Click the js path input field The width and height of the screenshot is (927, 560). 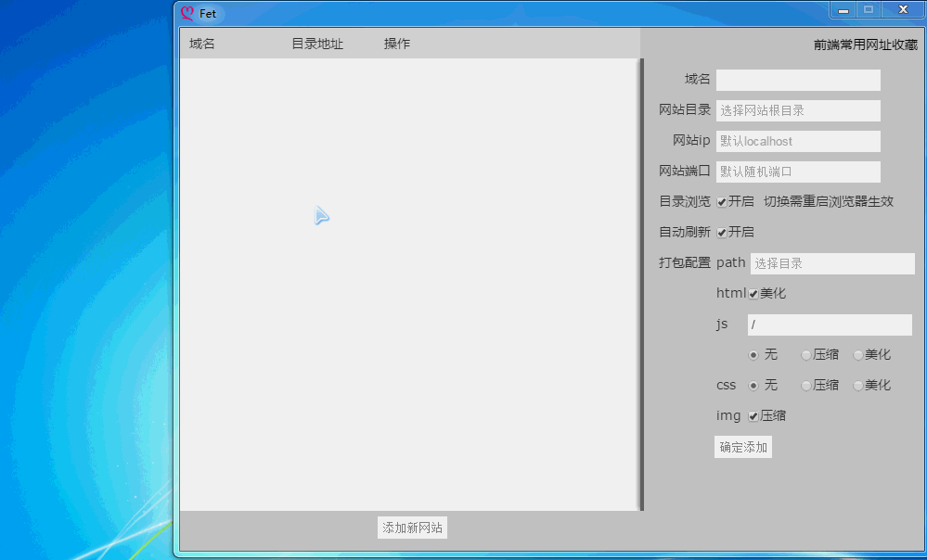click(x=829, y=325)
